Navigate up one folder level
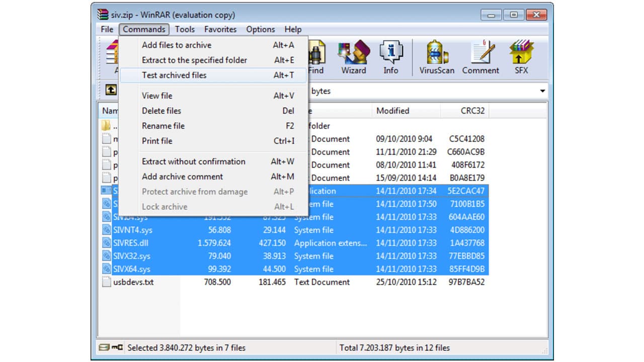Screen dimensions: 644x362 coord(110,90)
